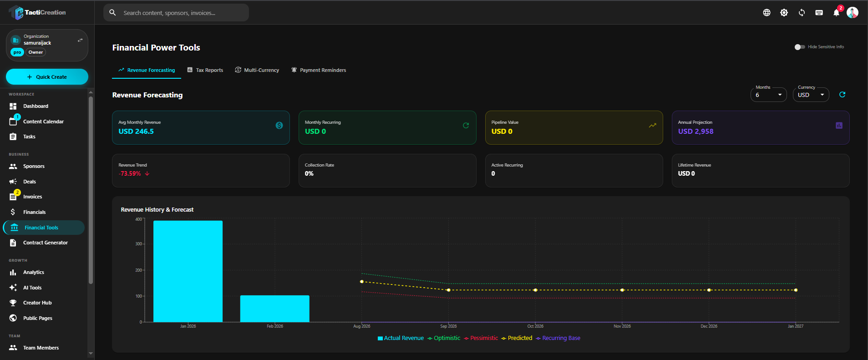The image size is (868, 360).
Task: Open notifications bell
Action: coord(836,13)
